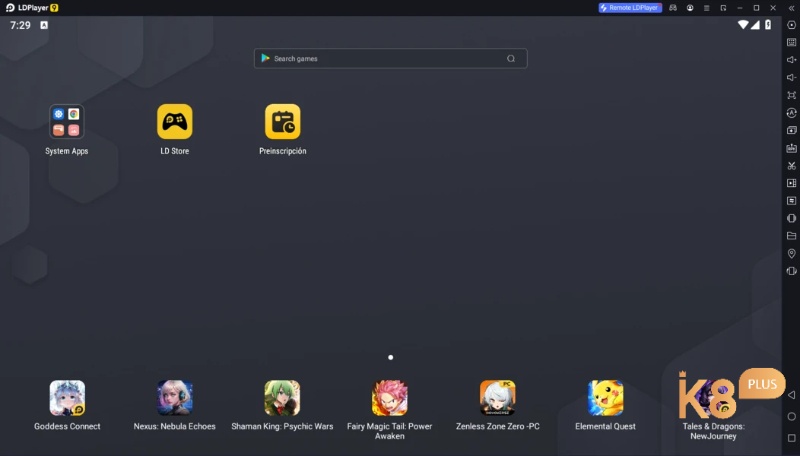Launch Elemental Quest game icon
Screen dimensions: 800x456
pos(605,398)
